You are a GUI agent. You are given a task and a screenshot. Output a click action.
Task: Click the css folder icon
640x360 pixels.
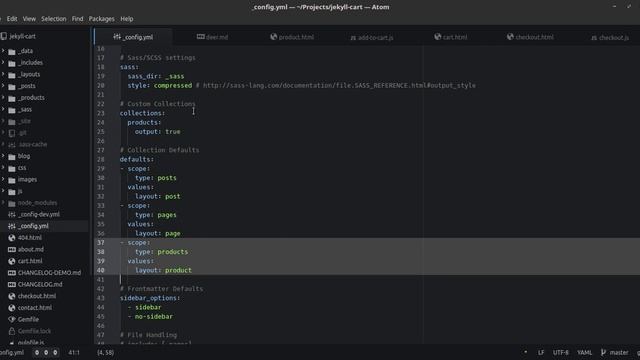(x=12, y=168)
